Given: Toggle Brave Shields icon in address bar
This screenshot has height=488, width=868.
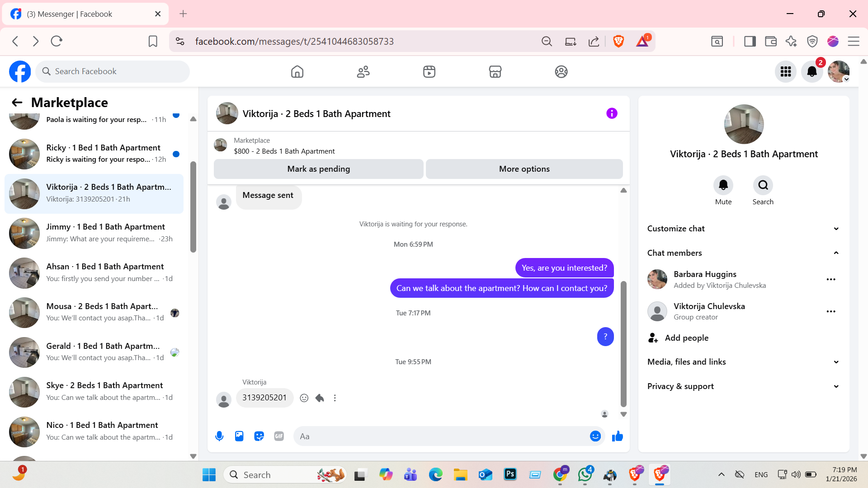Looking at the screenshot, I should [x=618, y=42].
